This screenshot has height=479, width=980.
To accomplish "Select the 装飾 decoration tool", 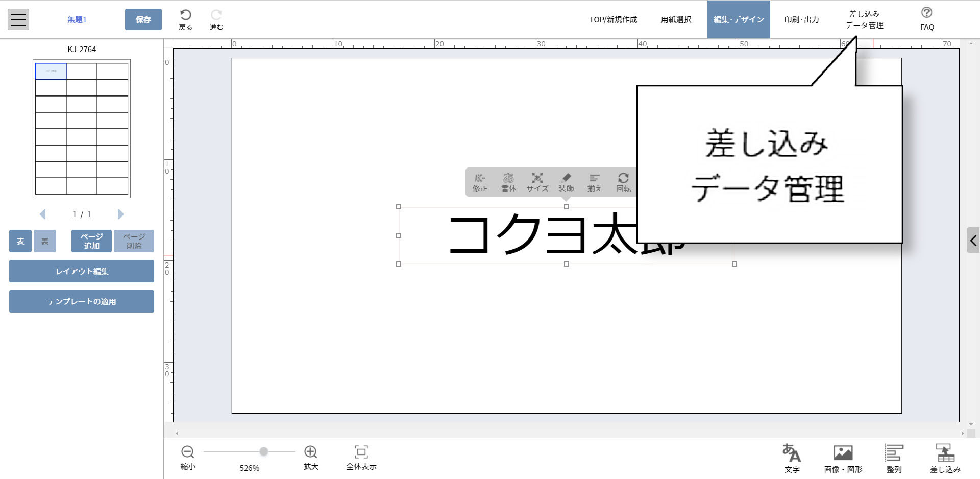I will [566, 182].
